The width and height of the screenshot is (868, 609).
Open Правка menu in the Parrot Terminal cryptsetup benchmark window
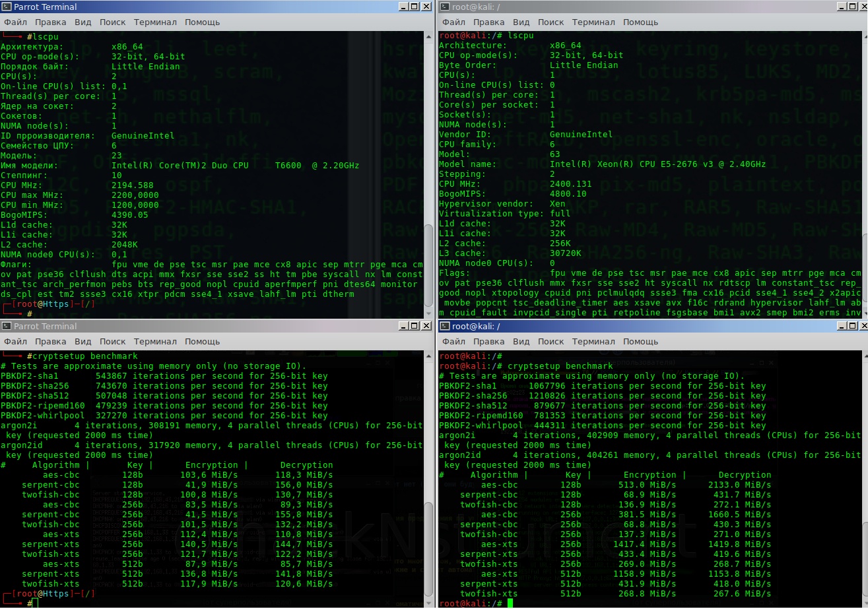coord(51,342)
